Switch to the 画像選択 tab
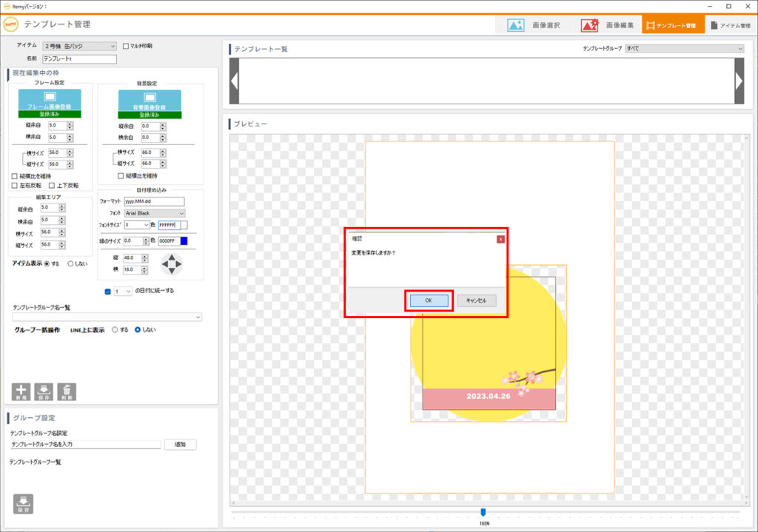 click(534, 25)
